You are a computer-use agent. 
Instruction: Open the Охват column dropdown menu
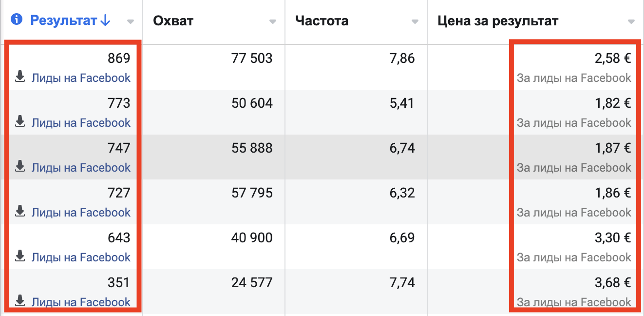click(273, 22)
